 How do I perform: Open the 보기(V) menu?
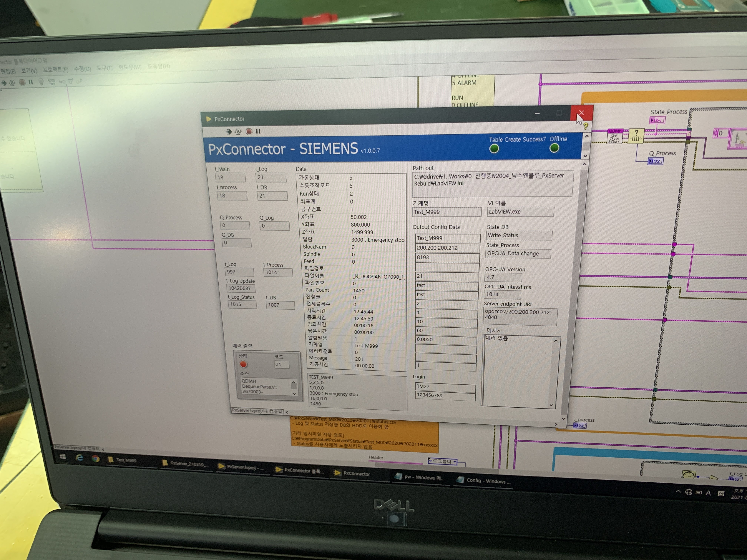(x=29, y=71)
